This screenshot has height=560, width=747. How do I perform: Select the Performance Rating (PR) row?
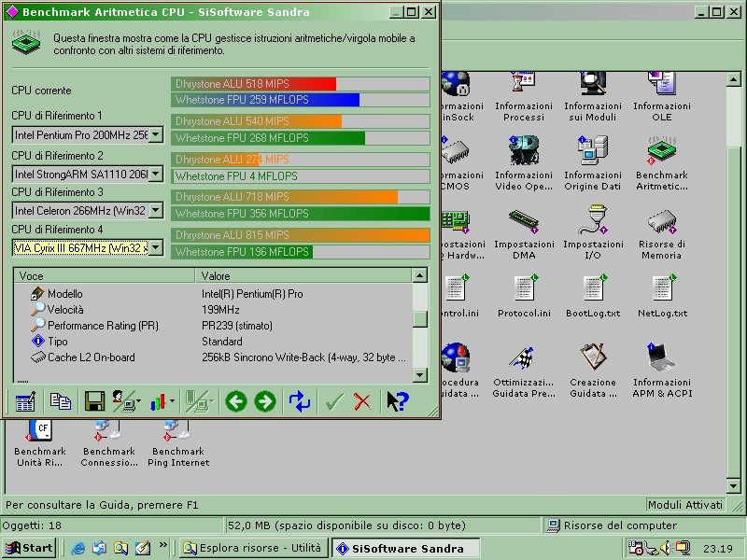click(103, 326)
